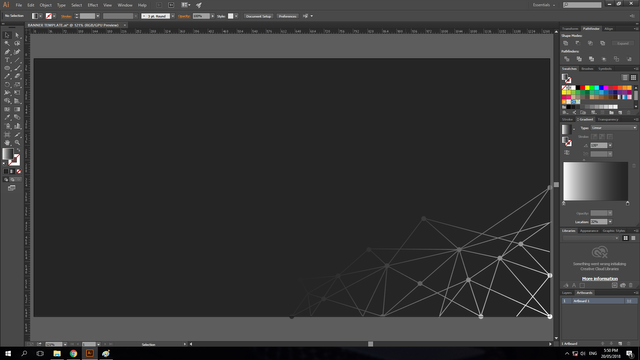Click the Change Screen Mode button

click(x=11, y=188)
